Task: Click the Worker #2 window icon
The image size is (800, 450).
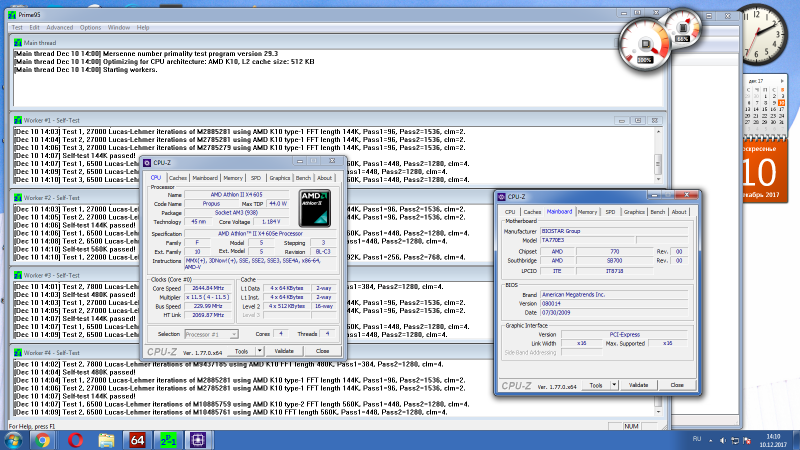Action: (x=18, y=198)
